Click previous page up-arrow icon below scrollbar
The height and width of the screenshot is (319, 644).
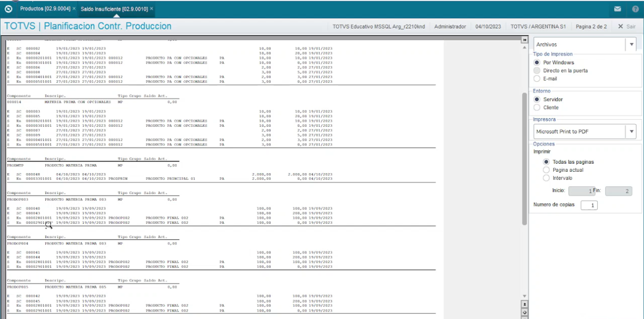pos(524,304)
